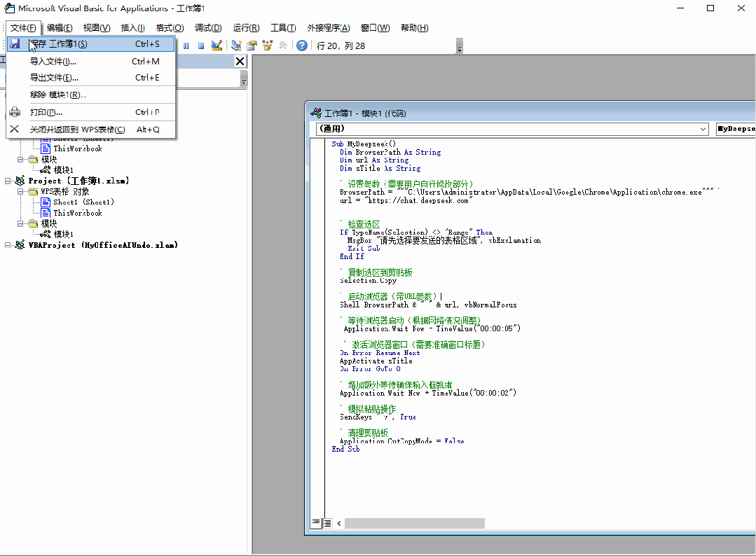Open the main toolbar options overflow arrow
The image size is (756, 556).
point(460,47)
